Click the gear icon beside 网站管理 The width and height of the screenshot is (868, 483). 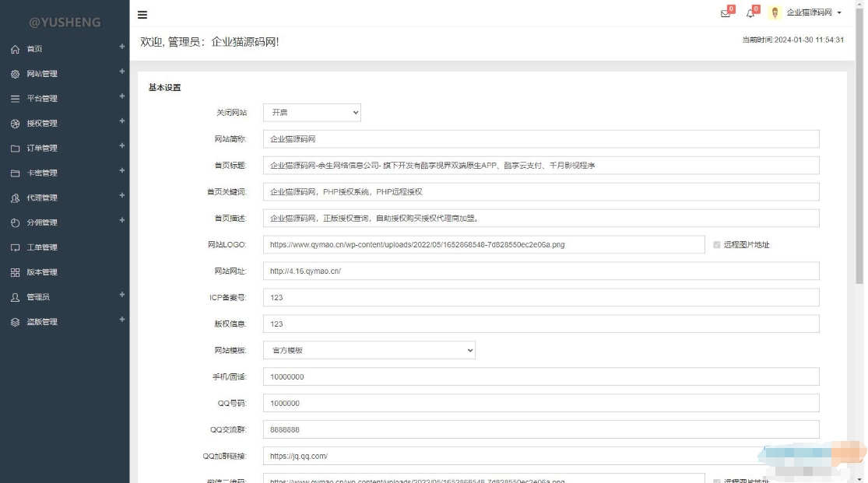click(x=15, y=74)
